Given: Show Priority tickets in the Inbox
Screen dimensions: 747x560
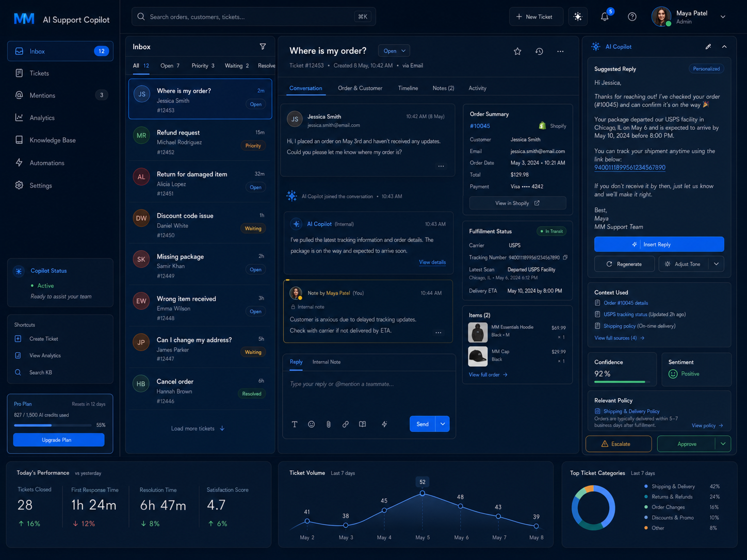Looking at the screenshot, I should (x=203, y=66).
